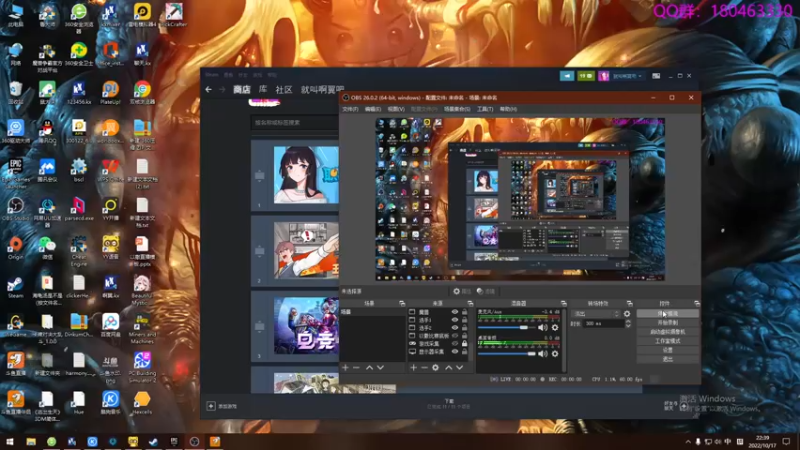Screen dimensions: 800x450
Task: Pop out the 控件 dock panel
Action: point(697,304)
